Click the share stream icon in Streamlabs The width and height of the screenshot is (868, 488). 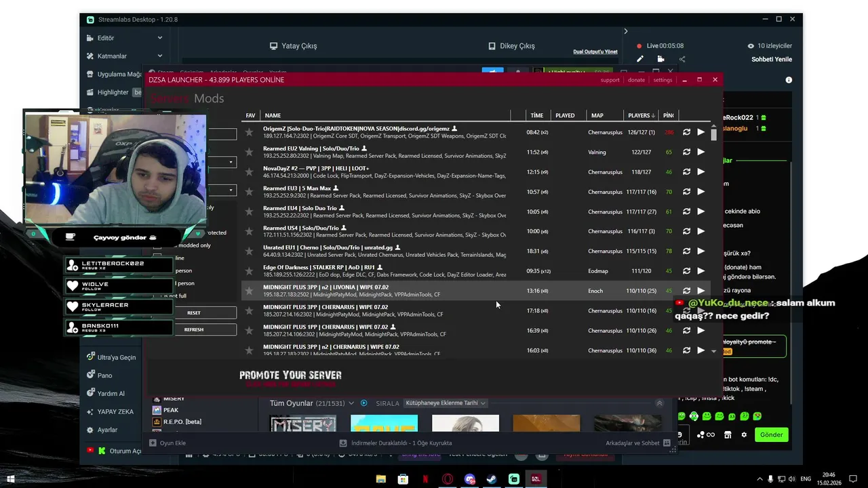682,59
